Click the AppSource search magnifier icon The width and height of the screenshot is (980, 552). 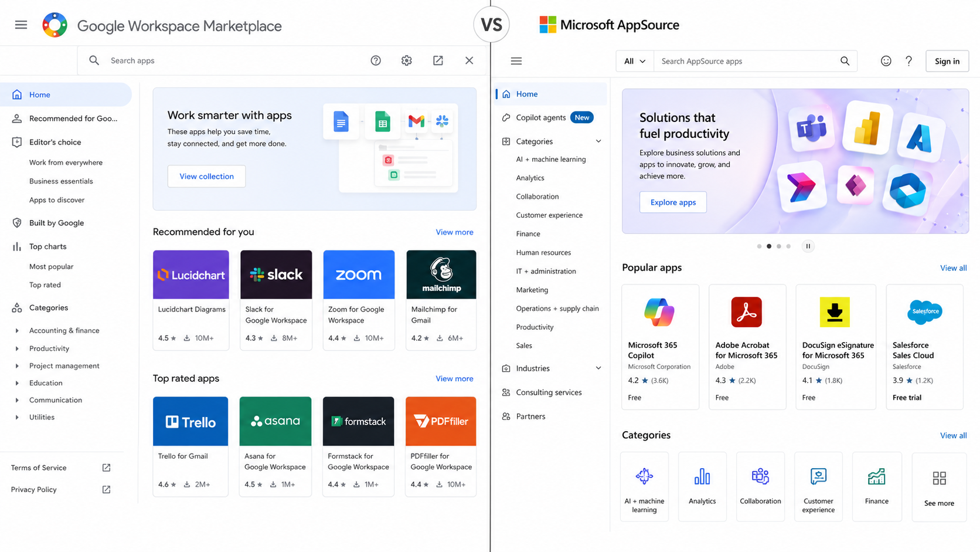pos(845,61)
